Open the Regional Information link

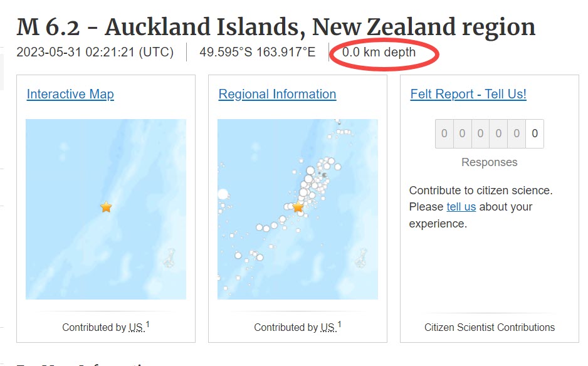(x=277, y=94)
